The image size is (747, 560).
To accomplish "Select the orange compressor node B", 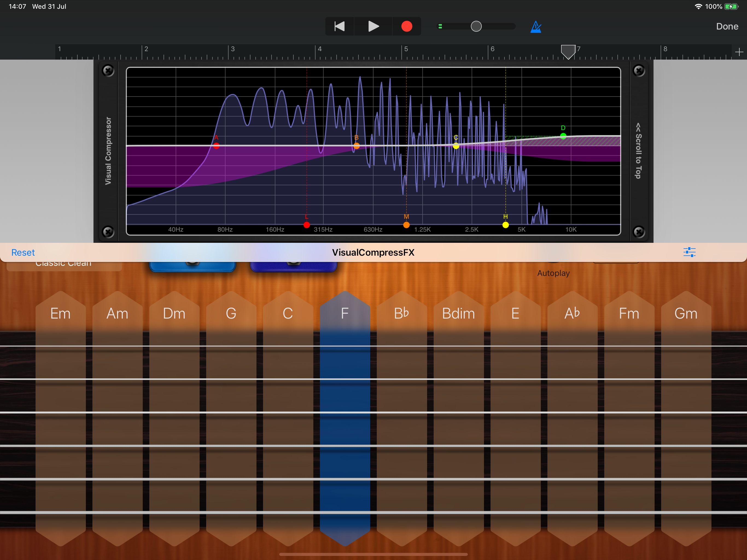I will tap(357, 146).
